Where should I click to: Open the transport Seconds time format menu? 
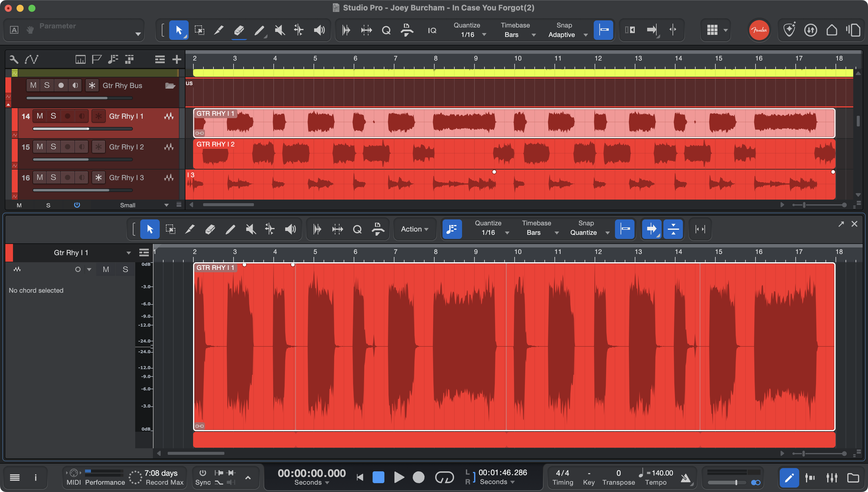(311, 483)
